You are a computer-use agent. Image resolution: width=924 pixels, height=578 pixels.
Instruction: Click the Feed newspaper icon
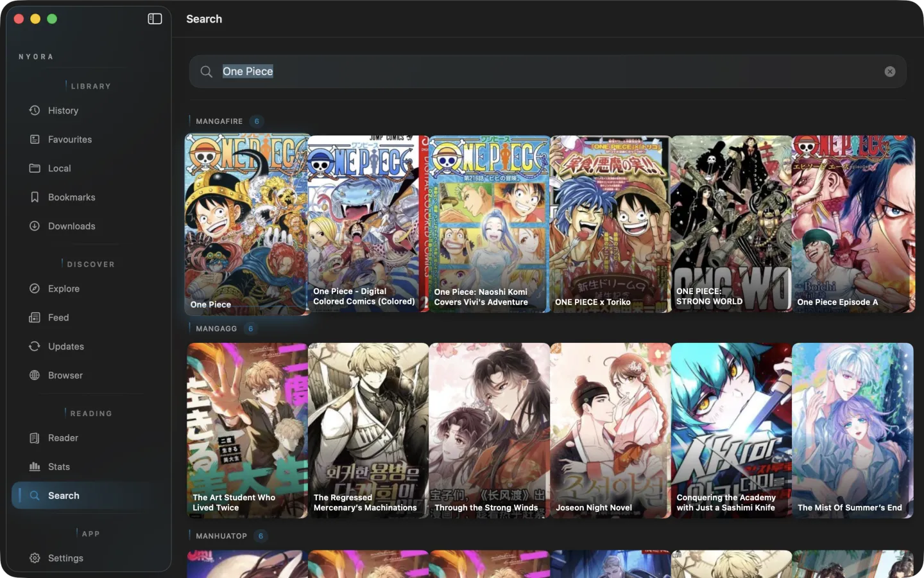click(35, 317)
